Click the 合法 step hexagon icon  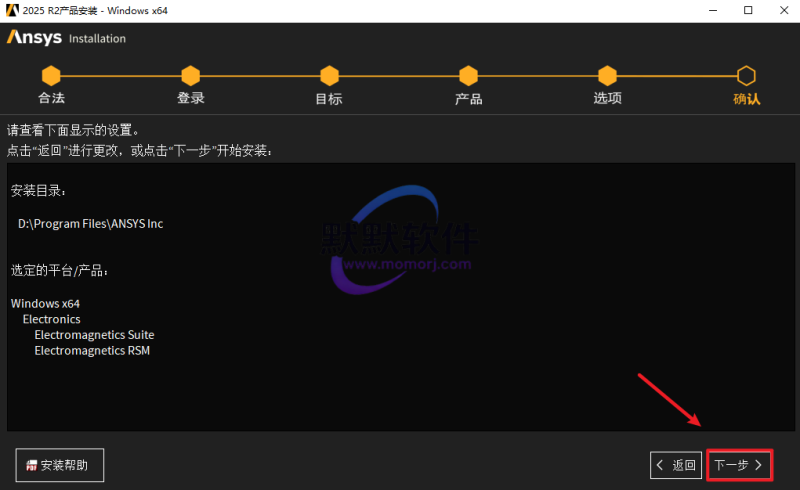pos(51,76)
